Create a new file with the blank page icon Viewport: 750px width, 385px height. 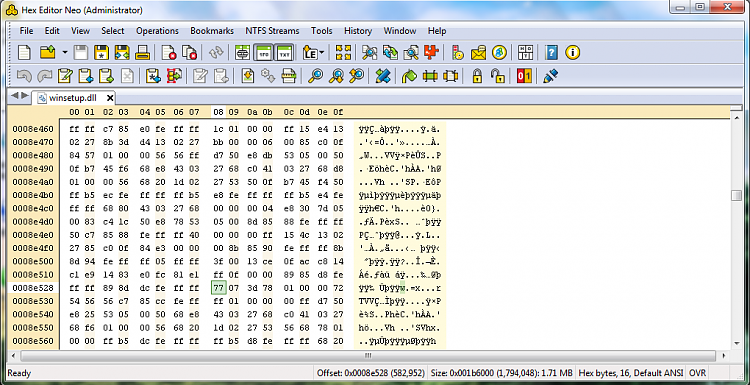pyautogui.click(x=24, y=53)
